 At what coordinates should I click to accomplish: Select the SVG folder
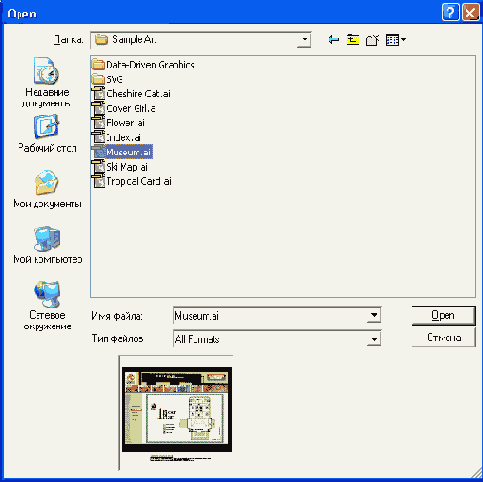(107, 79)
